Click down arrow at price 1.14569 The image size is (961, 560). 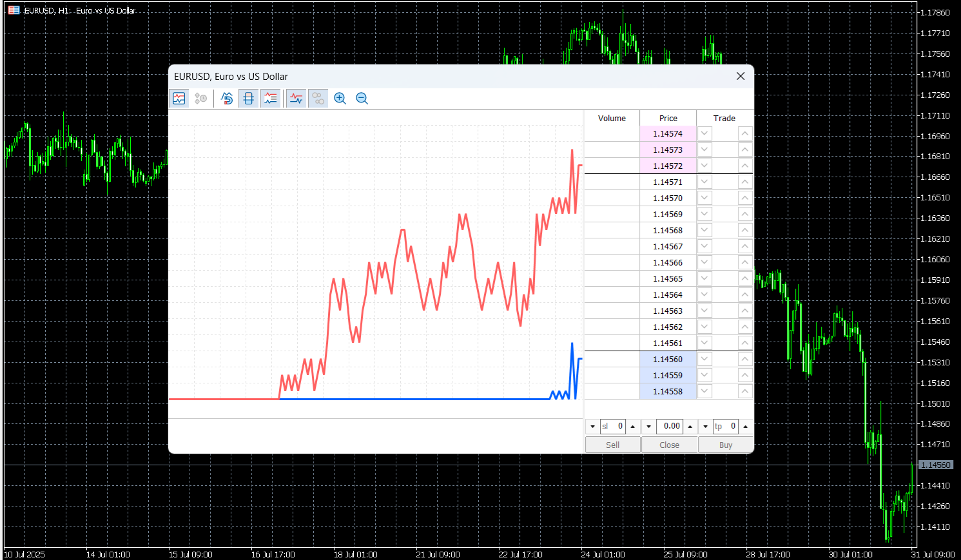[x=704, y=214]
